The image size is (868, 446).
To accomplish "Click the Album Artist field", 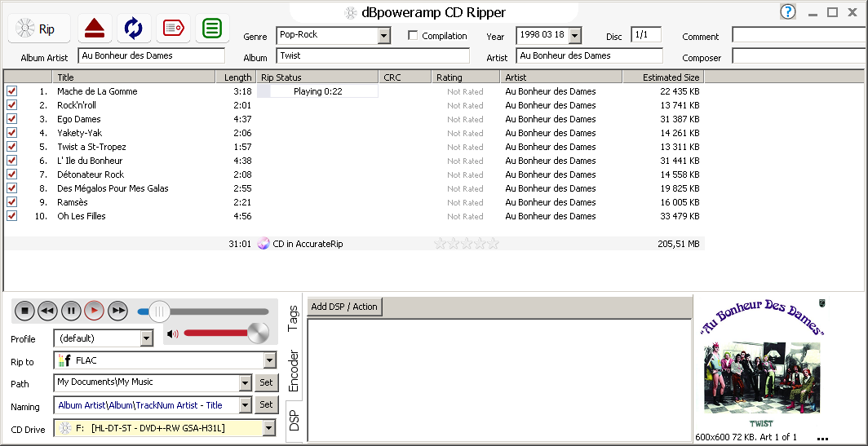I will (152, 55).
